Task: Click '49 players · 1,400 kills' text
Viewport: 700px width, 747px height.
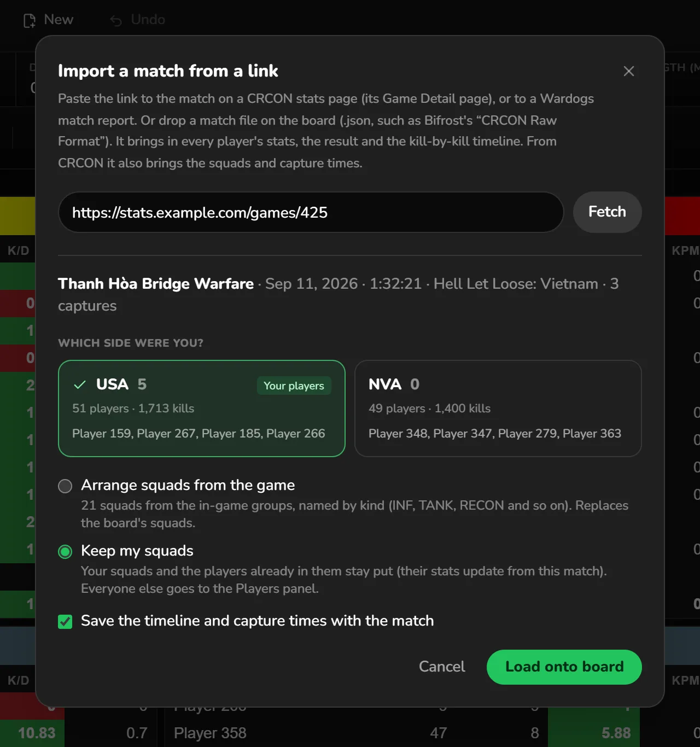Action: click(x=429, y=408)
